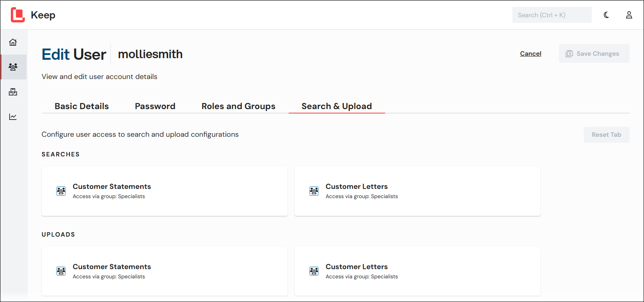This screenshot has height=302, width=644.
Task: Select the Search & Upload tab
Action: (x=337, y=106)
